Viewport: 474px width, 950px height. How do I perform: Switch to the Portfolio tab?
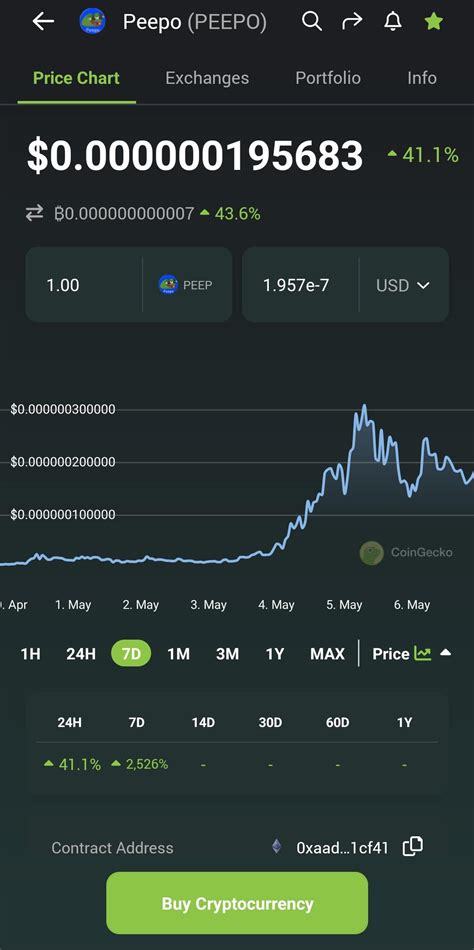(328, 78)
